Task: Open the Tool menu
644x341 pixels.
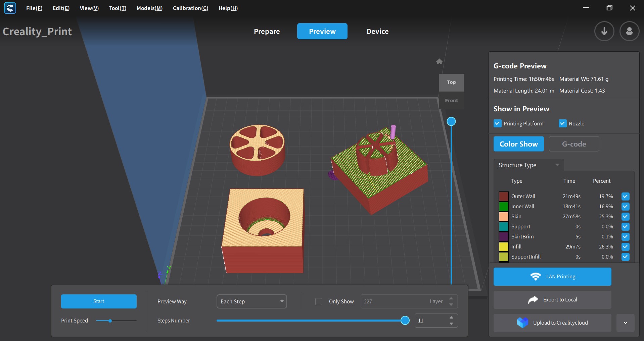Action: pyautogui.click(x=118, y=8)
